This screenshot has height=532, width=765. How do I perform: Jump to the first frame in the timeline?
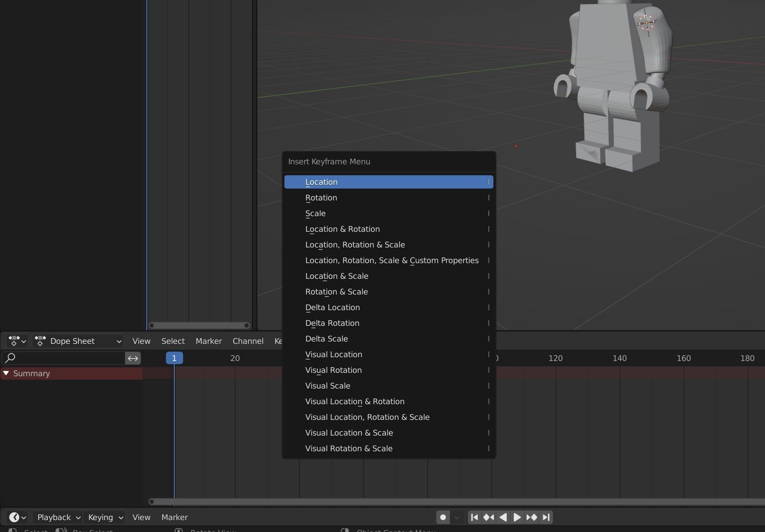click(474, 517)
